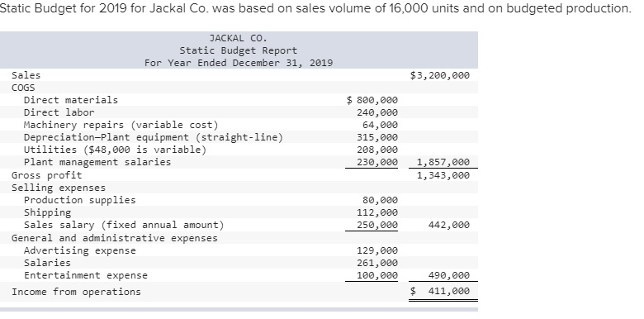Click the Direct materials row label
Screen dimensions: 644x319
coord(71,100)
